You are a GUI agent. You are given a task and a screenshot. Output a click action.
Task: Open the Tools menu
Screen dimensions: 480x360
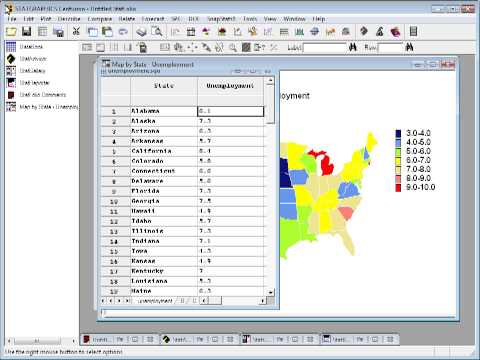250,19
